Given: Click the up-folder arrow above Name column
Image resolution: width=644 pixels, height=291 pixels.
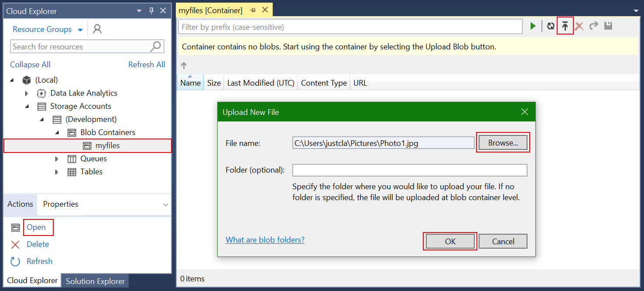Looking at the screenshot, I should (184, 66).
